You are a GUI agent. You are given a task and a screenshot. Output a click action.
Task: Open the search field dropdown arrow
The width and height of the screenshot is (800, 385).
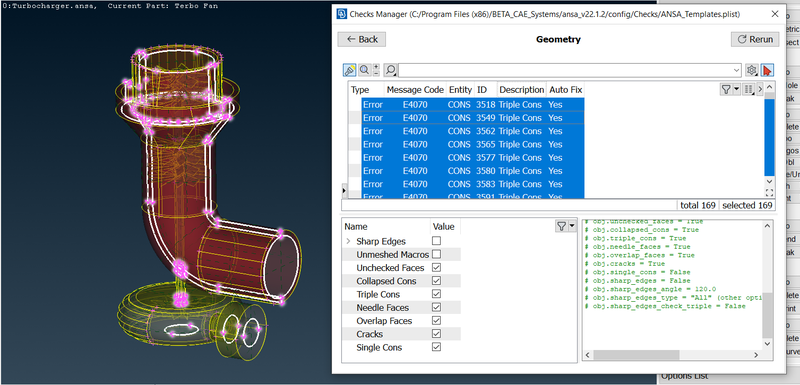click(736, 70)
